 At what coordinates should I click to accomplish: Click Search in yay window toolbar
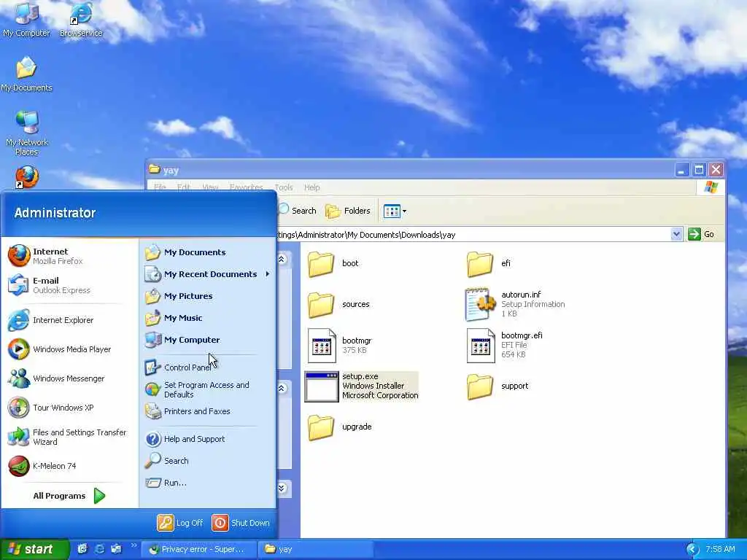[x=298, y=211]
